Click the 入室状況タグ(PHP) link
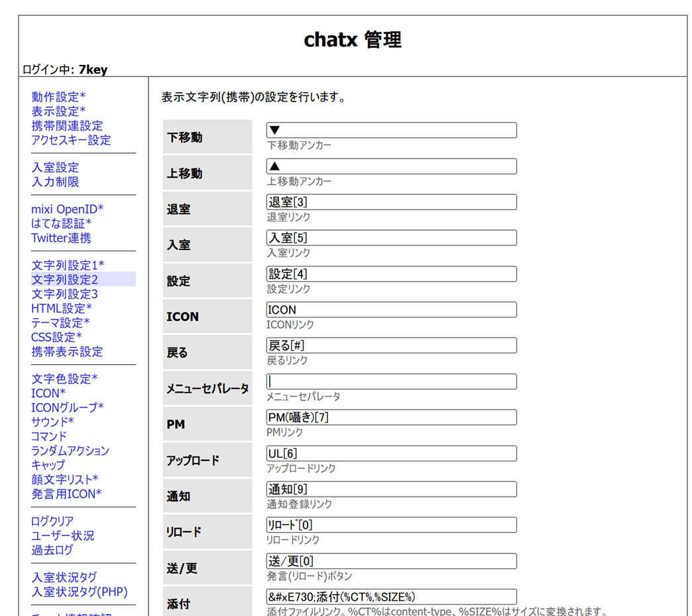692x616 pixels. click(80, 591)
